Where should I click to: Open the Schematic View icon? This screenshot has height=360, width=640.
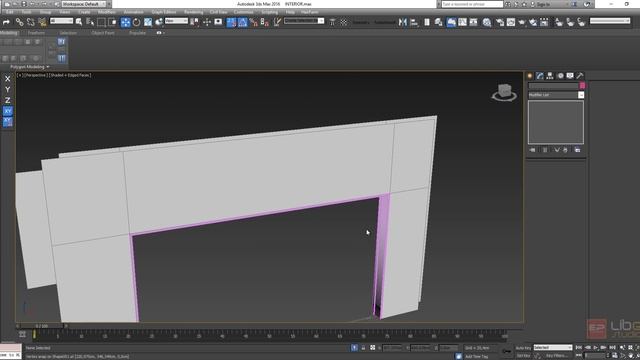pyautogui.click(x=473, y=22)
